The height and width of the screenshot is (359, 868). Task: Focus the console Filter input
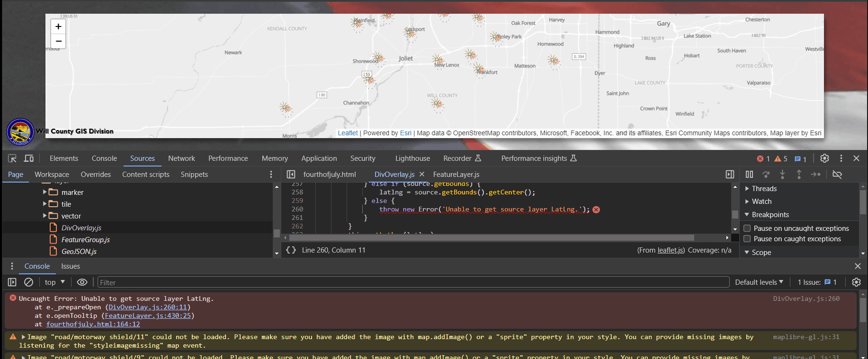click(x=413, y=282)
